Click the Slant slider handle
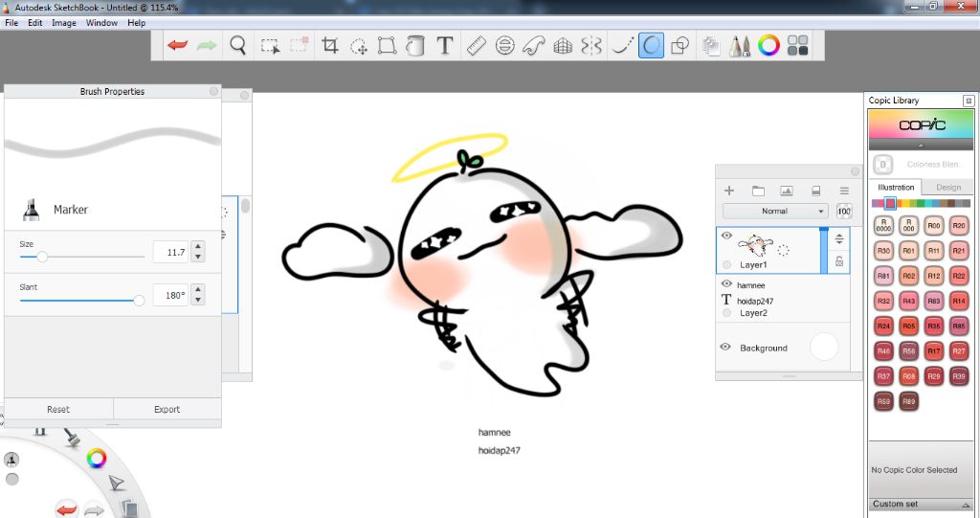Image resolution: width=980 pixels, height=518 pixels. [x=139, y=301]
